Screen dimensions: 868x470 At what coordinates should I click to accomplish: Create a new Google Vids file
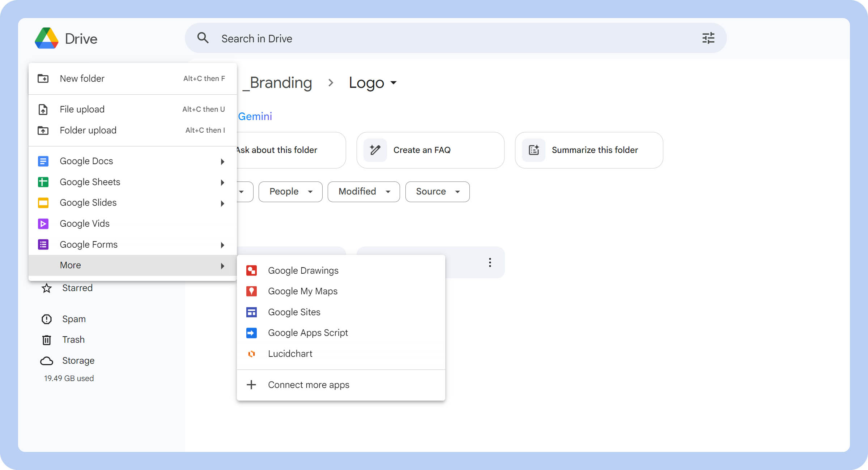tap(85, 223)
